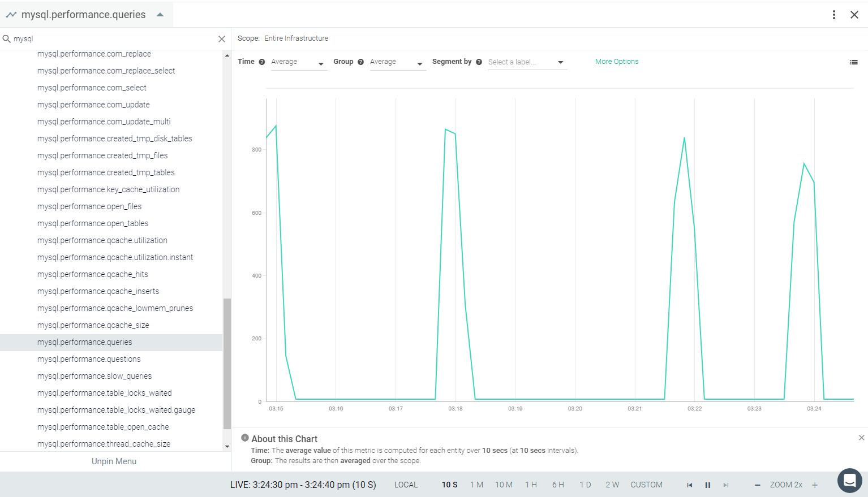
Task: Select the 1 D time range
Action: click(585, 485)
